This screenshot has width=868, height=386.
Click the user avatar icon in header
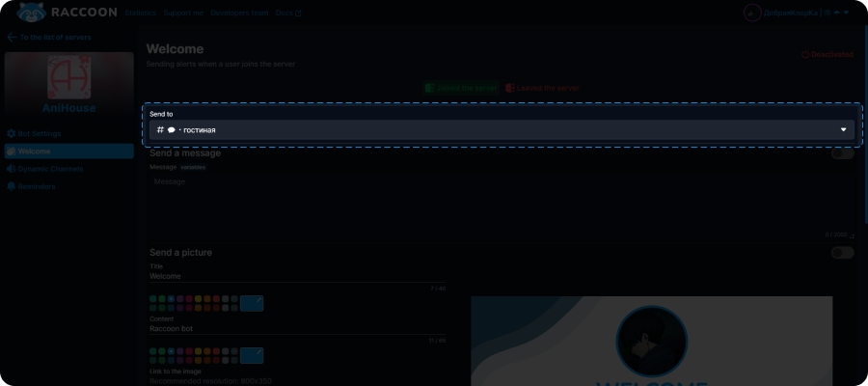[752, 13]
